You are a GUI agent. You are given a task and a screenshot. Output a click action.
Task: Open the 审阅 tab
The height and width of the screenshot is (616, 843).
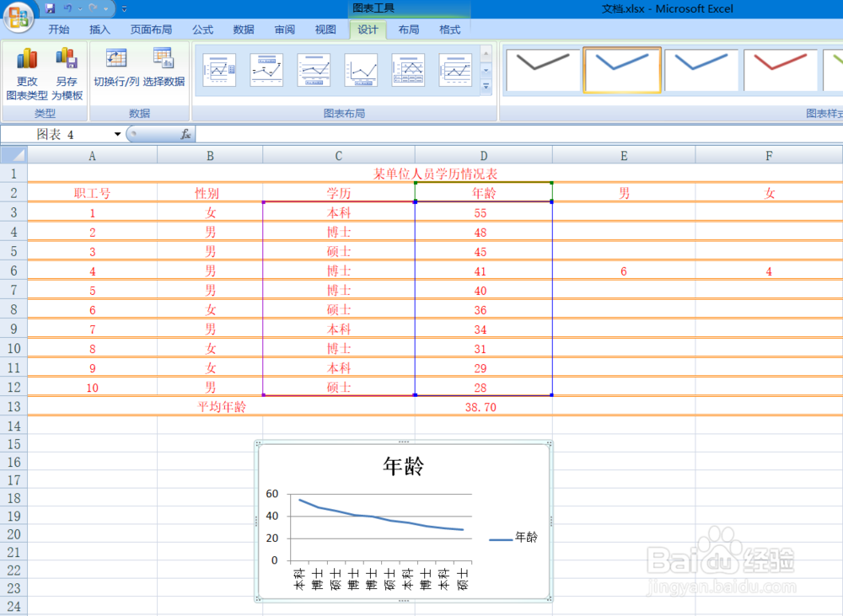tap(284, 29)
